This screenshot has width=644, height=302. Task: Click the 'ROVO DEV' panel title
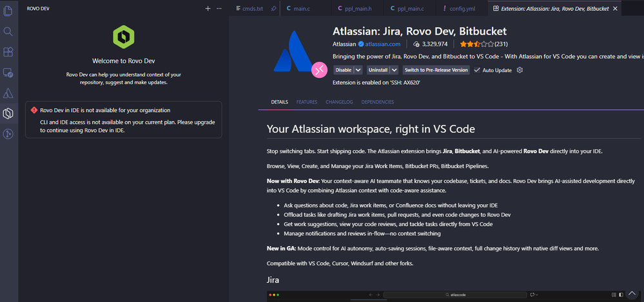[37, 8]
